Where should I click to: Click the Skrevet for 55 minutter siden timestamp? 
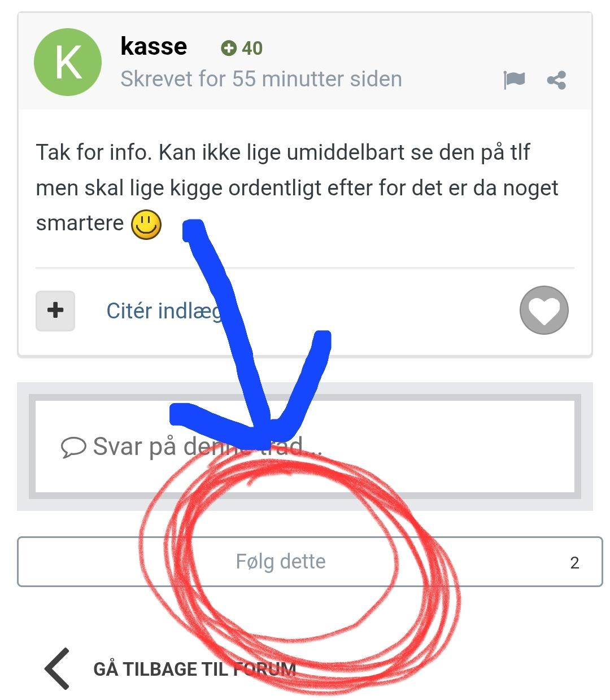coord(261,79)
